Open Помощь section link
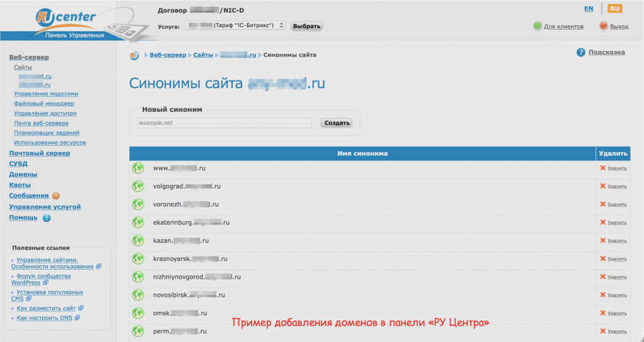Image resolution: width=644 pixels, height=342 pixels. click(x=23, y=218)
